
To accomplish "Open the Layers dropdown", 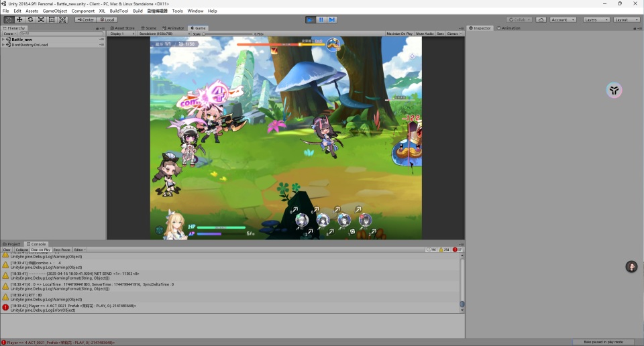I will pyautogui.click(x=596, y=19).
